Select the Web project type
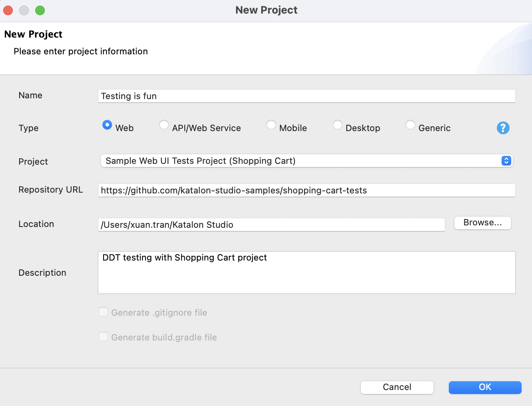This screenshot has width=532, height=406. [107, 125]
